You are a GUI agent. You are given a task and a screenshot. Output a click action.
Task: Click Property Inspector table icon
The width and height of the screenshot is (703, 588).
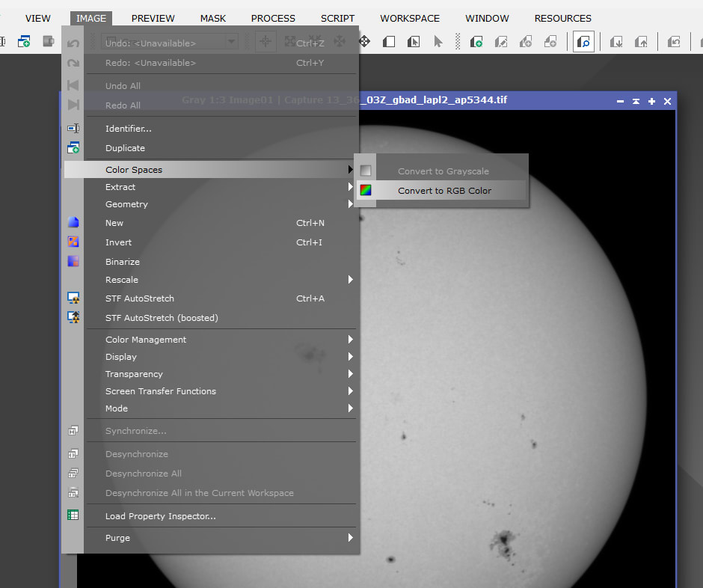[x=73, y=515]
